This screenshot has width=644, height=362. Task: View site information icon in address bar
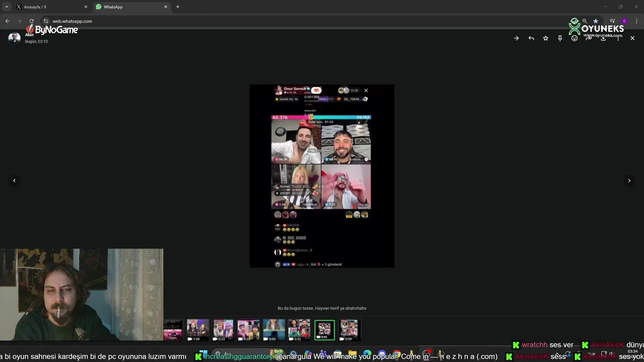45,21
